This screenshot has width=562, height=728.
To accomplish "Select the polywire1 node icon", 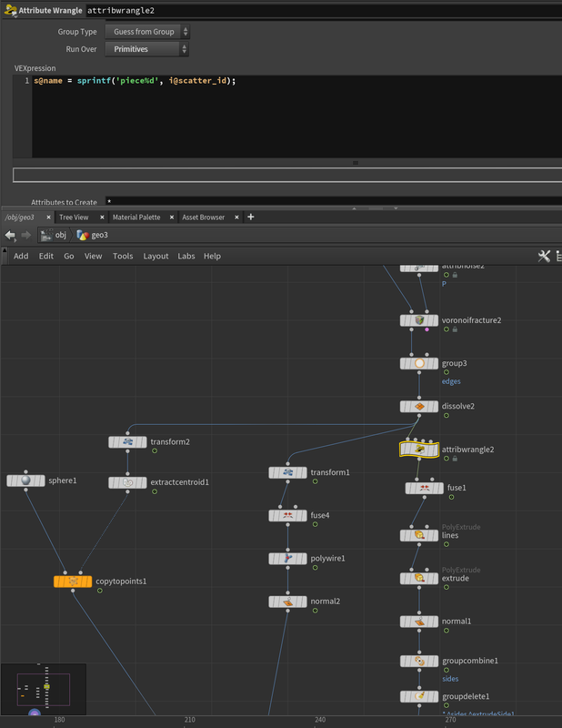I will tap(287, 559).
